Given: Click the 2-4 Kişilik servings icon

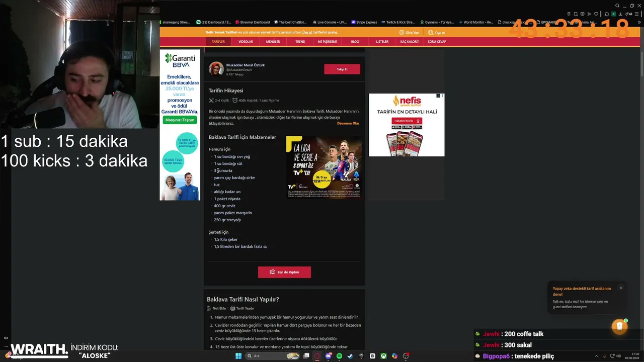Looking at the screenshot, I should [211, 101].
